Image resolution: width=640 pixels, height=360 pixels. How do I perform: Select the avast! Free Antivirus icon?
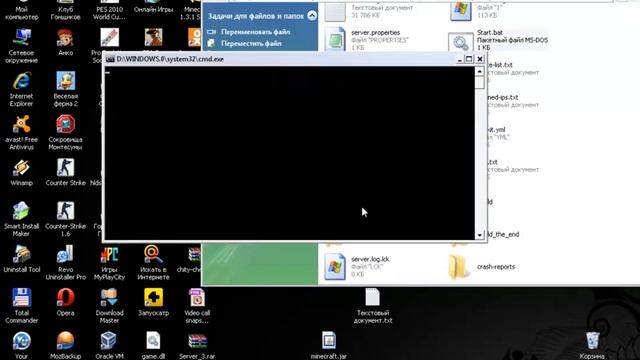pyautogui.click(x=21, y=124)
